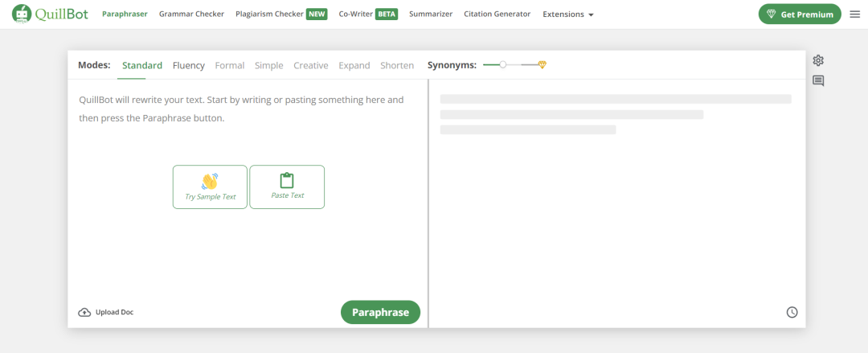This screenshot has width=868, height=353.
Task: Click the premium diamond on Synonyms slider
Action: click(x=542, y=65)
